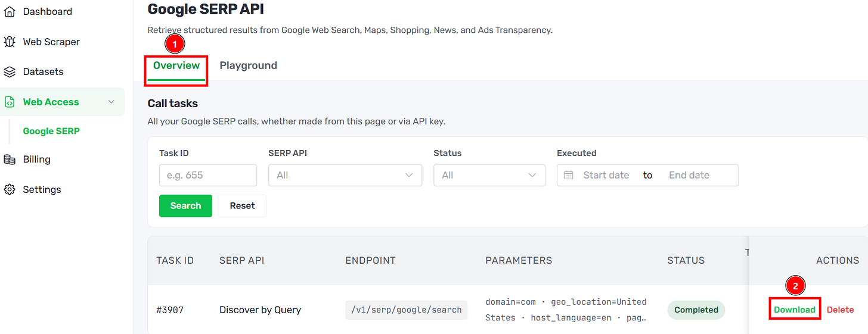Click the parameters text starting with domain=com
Viewport: 868px width, 334px height.
[566, 310]
